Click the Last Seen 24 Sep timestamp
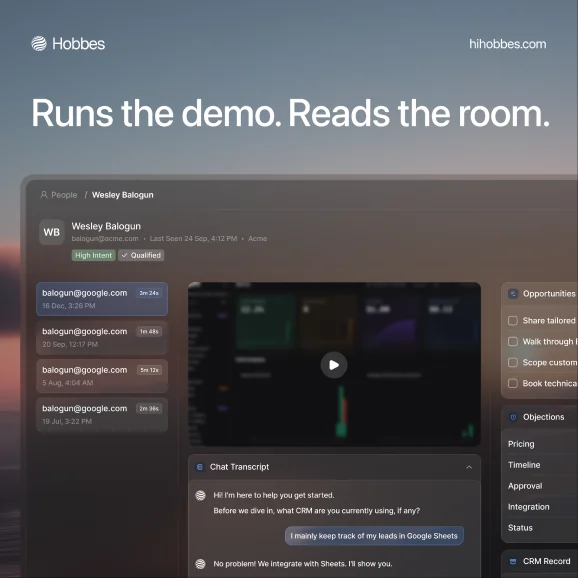 click(x=193, y=238)
